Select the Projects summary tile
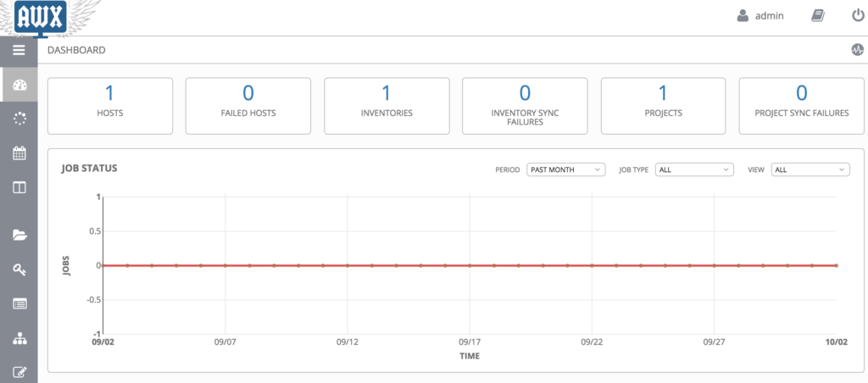 point(663,105)
